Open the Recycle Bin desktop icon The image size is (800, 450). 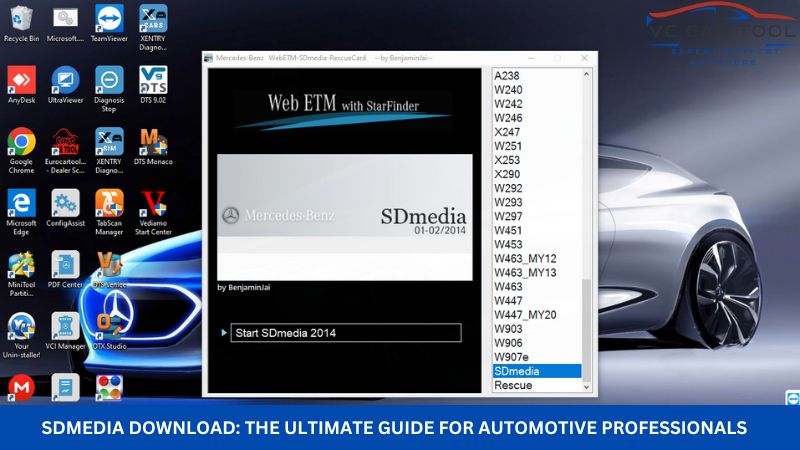click(x=21, y=23)
